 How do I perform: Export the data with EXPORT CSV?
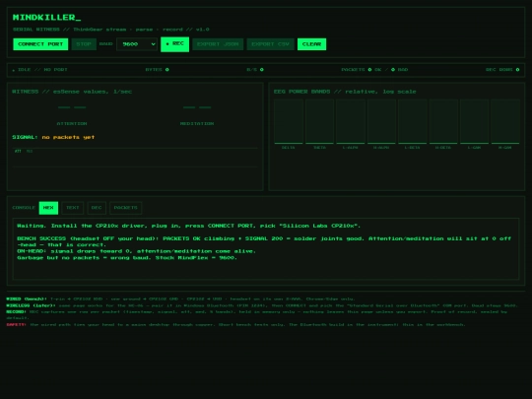pos(270,44)
